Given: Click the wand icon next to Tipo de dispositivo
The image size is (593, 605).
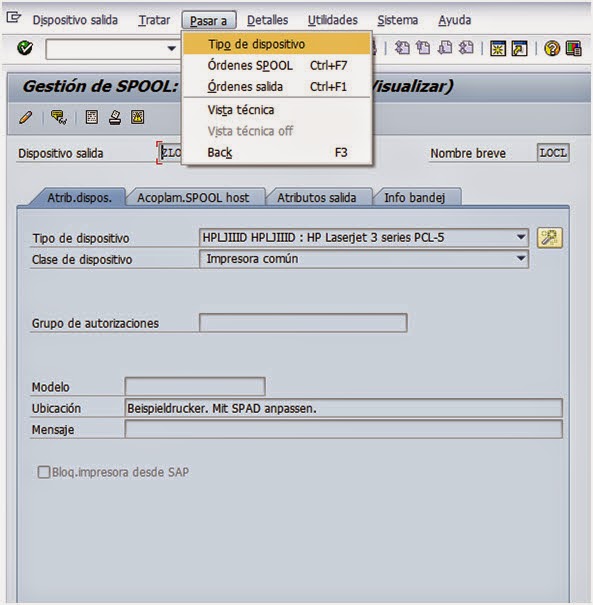Looking at the screenshot, I should [549, 238].
